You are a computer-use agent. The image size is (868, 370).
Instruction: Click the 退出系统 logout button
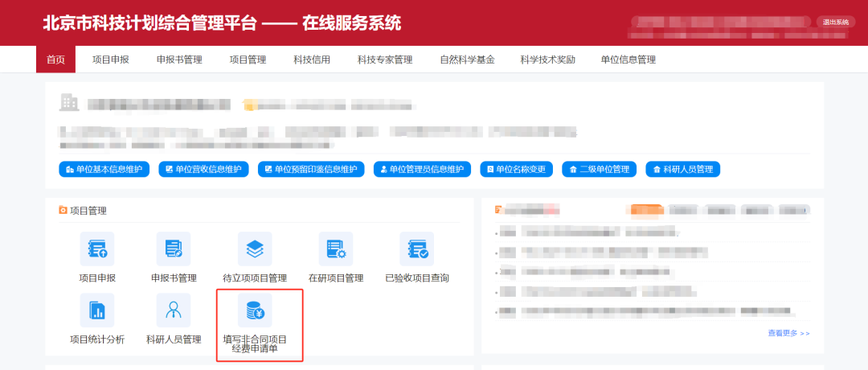[836, 22]
